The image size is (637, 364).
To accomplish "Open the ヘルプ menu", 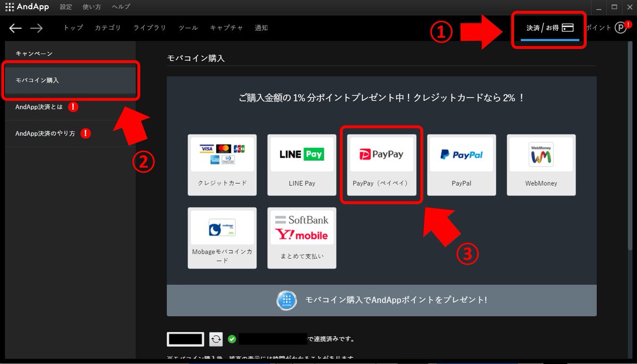I will 121,7.
